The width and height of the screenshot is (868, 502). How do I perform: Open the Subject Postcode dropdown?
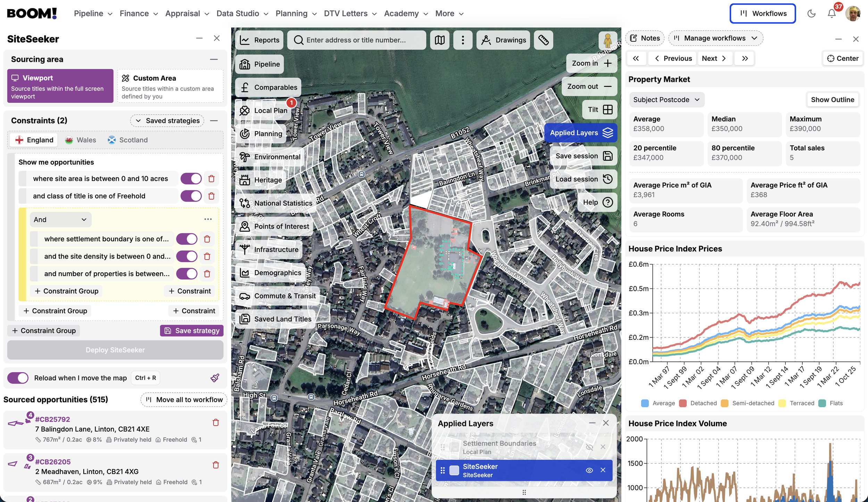[x=666, y=100]
